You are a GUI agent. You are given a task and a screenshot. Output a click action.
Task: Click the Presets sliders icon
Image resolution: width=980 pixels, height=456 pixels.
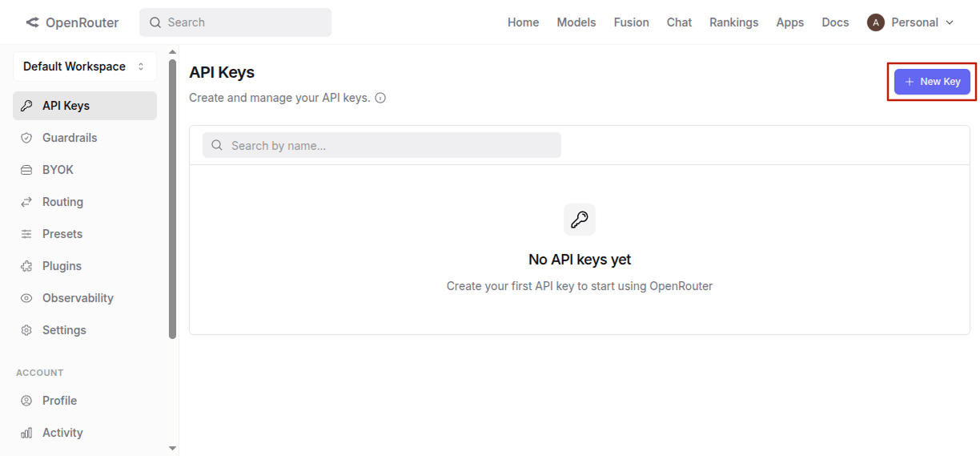26,234
